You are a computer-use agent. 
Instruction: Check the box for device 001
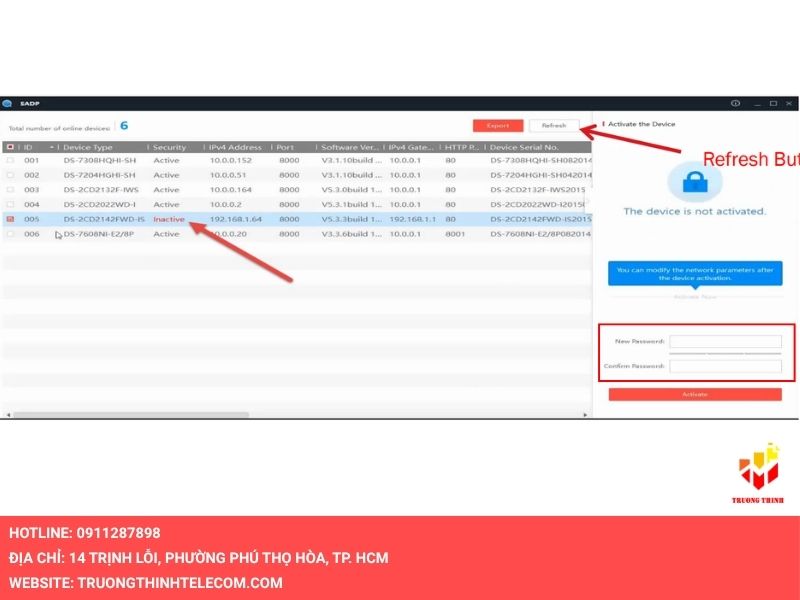(10, 160)
